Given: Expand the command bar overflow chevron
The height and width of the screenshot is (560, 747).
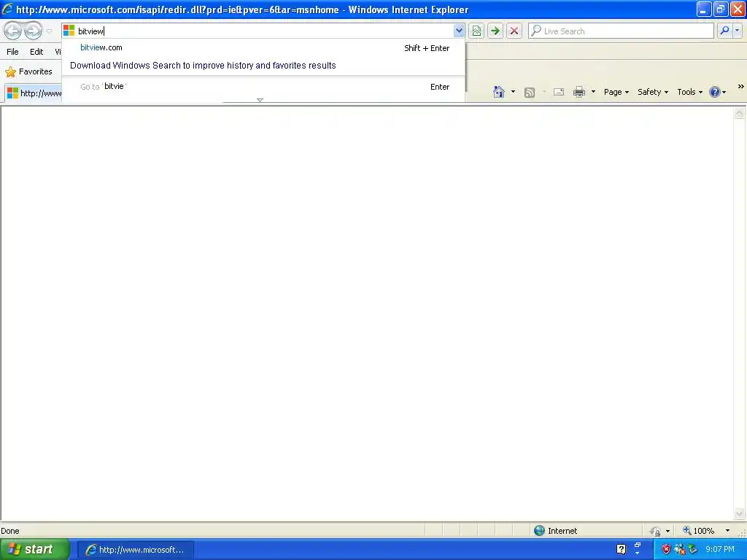Looking at the screenshot, I should tap(740, 87).
